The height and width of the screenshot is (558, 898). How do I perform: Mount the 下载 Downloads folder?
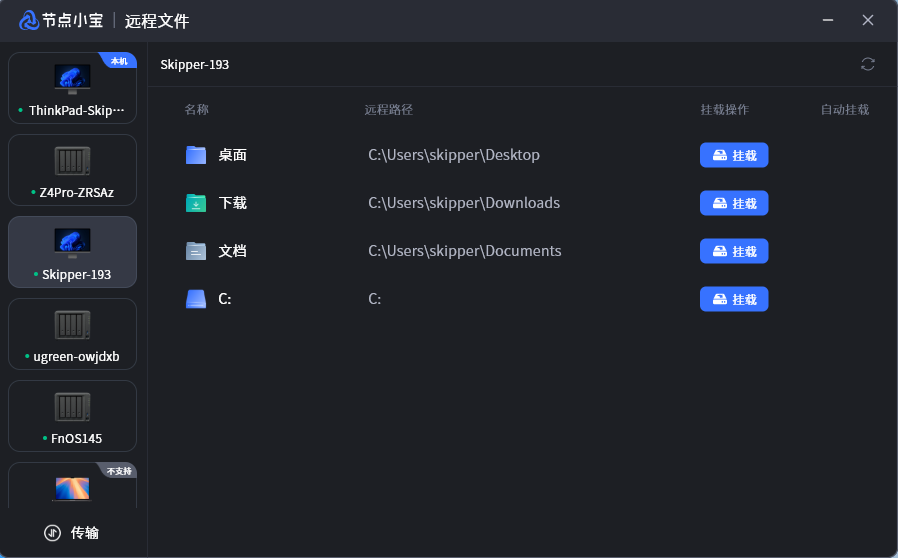(x=733, y=203)
